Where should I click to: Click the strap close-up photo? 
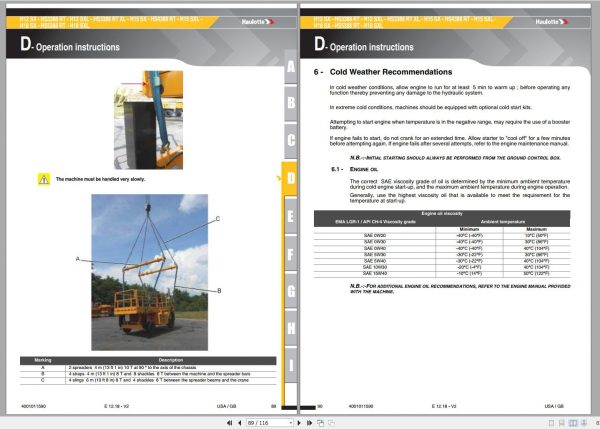point(148,120)
